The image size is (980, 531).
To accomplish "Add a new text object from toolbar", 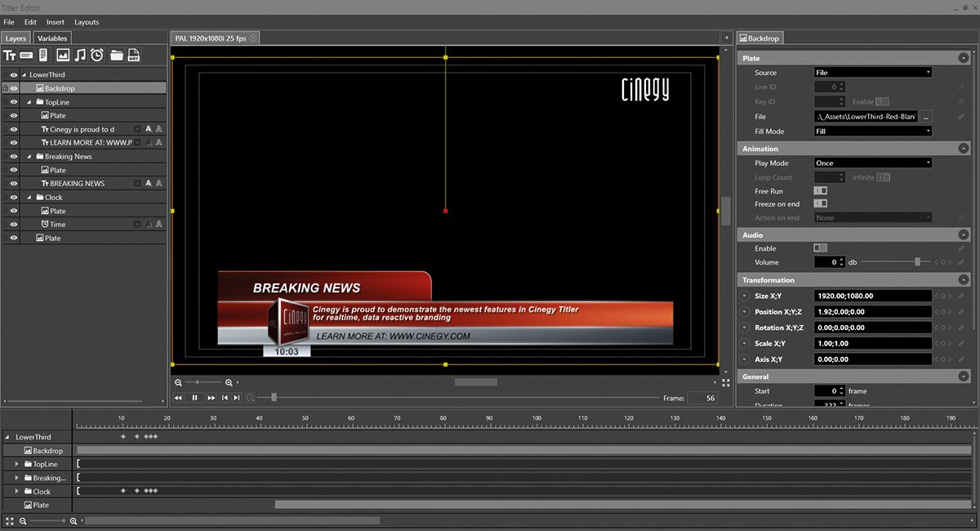I will pos(10,56).
